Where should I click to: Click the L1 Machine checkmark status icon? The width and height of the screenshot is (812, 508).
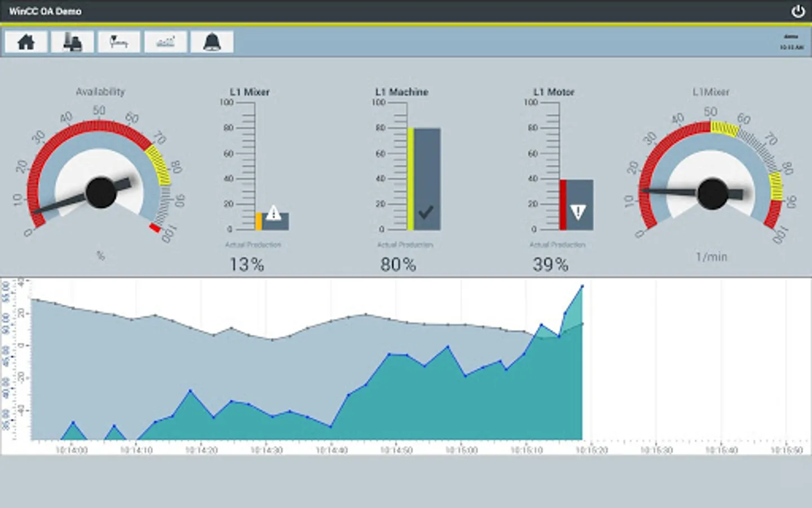click(426, 212)
